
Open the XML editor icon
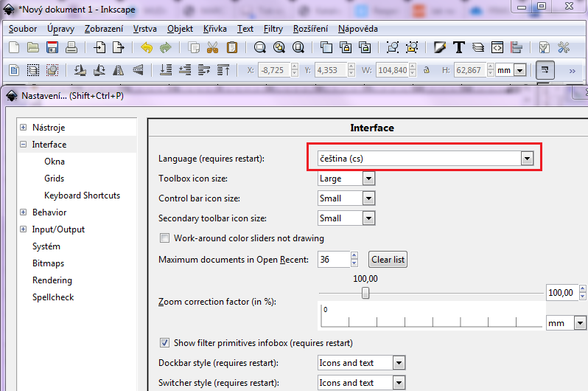[x=497, y=48]
